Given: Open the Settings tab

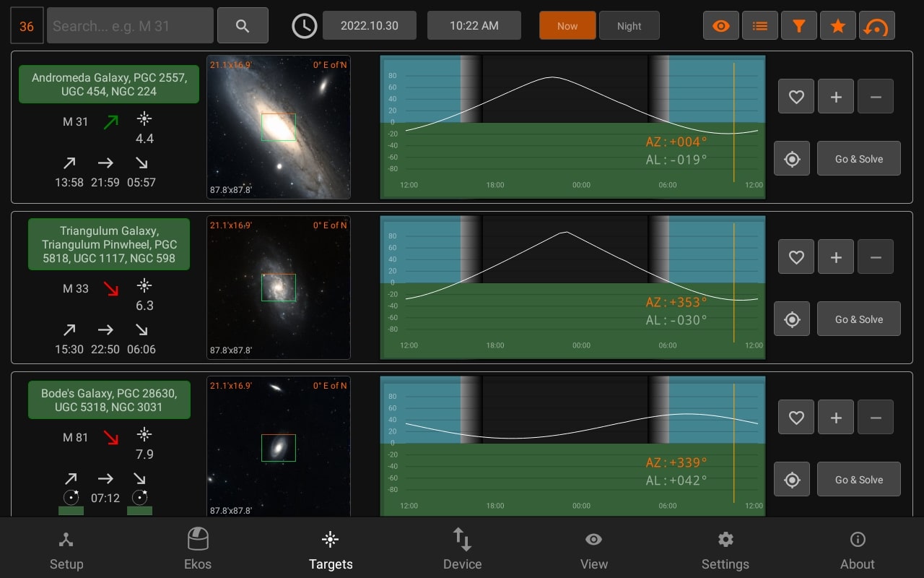Looking at the screenshot, I should (725, 549).
